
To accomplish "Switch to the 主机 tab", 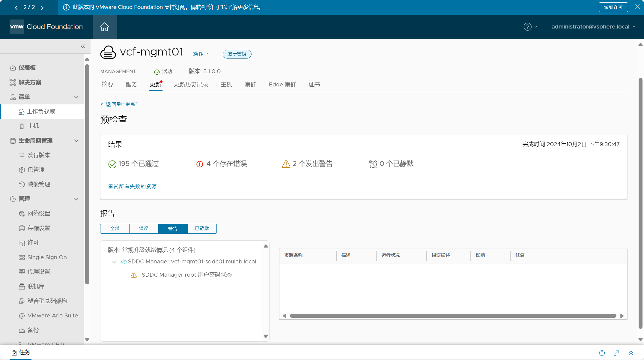I will tap(226, 84).
